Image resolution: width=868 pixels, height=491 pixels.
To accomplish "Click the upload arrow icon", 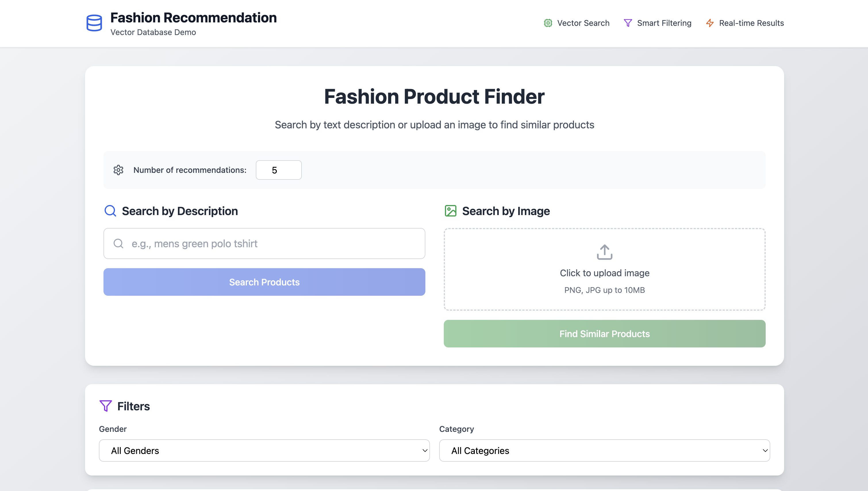I will click(605, 252).
